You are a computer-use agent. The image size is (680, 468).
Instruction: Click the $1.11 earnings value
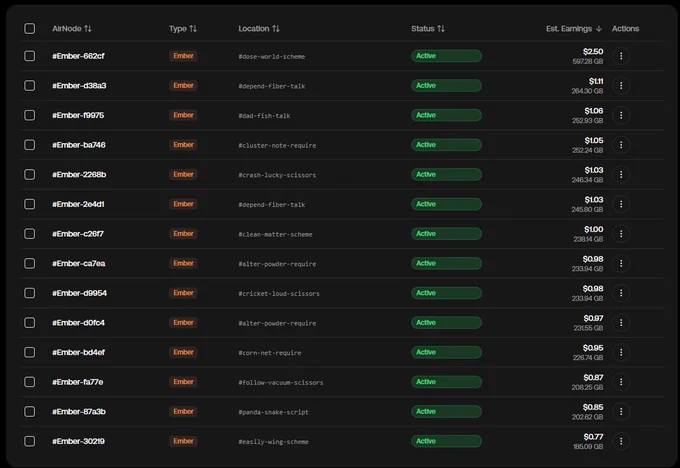tap(596, 82)
